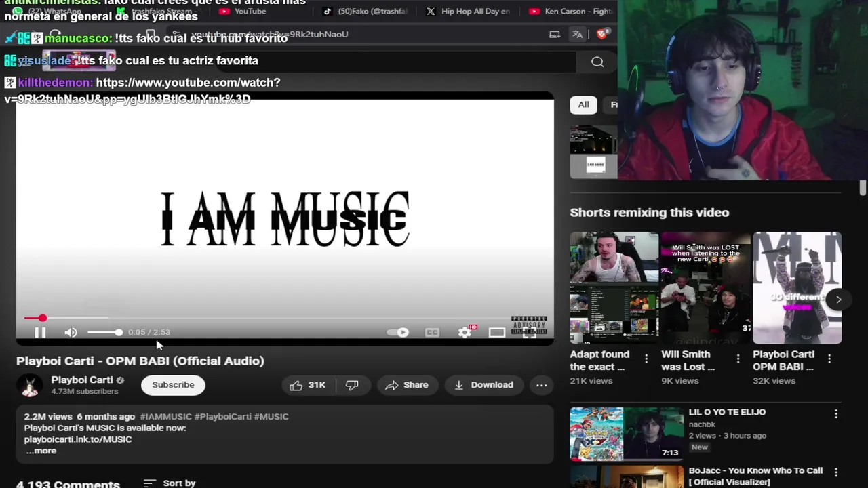Click the 4,193 Comments heading
This screenshot has height=488, width=868.
tap(68, 484)
